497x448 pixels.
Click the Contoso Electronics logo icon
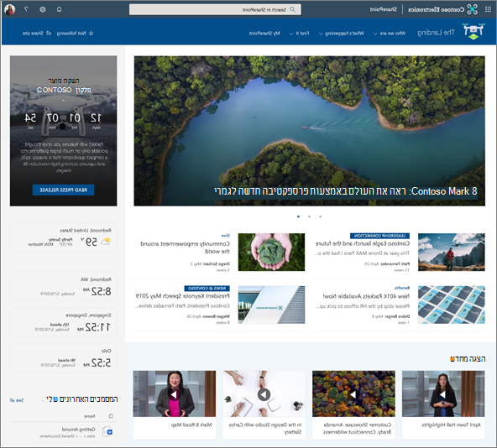point(473,9)
